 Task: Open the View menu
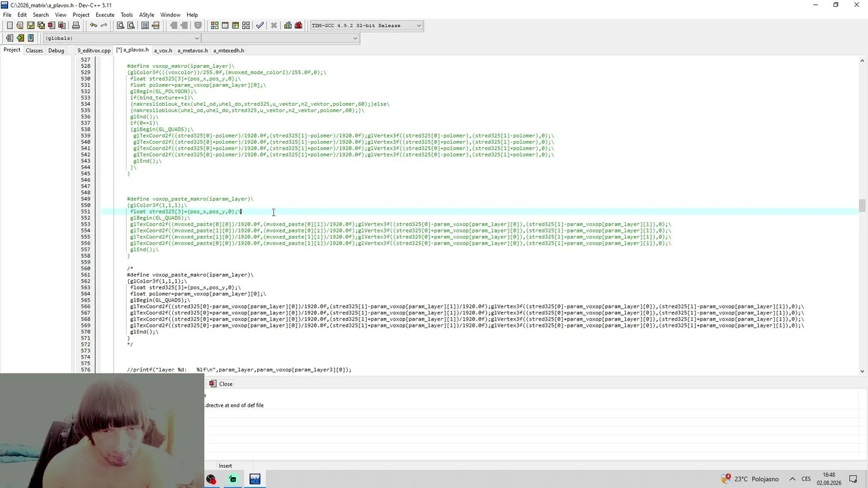60,14
